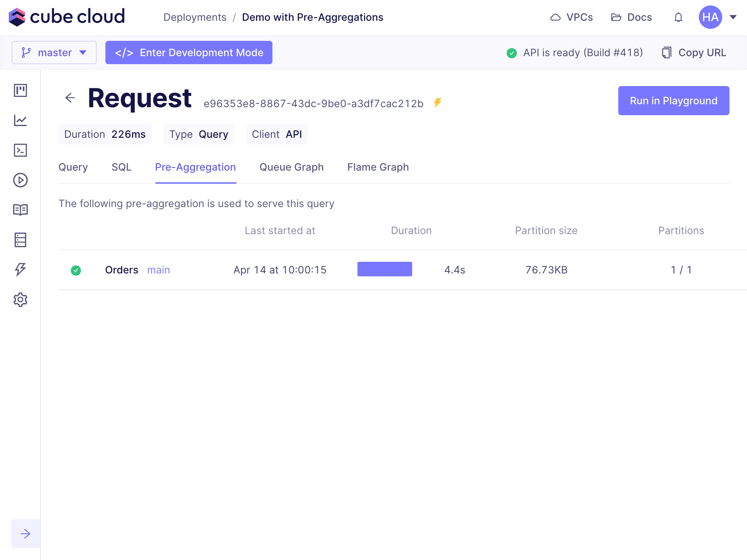Screen dimensions: 747x560
Task: Open the line chart metrics sidebar icon
Action: pyautogui.click(x=20, y=120)
